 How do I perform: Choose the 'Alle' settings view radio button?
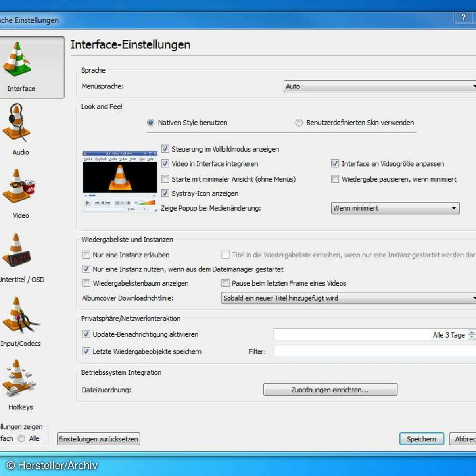(21, 438)
